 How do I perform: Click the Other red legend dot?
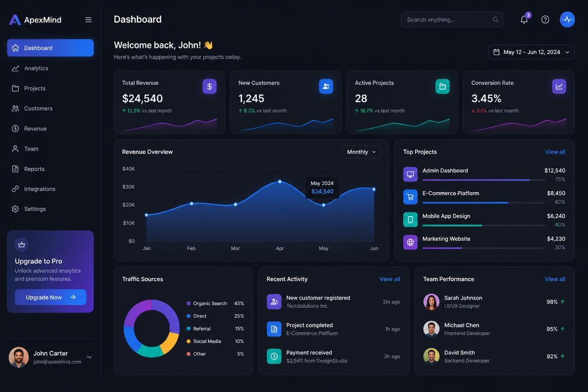pyautogui.click(x=189, y=354)
